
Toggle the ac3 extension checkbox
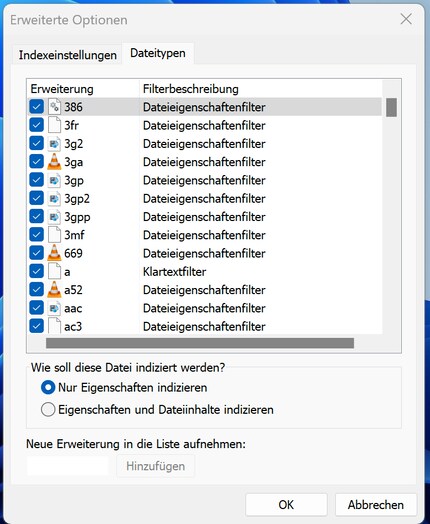point(36,326)
